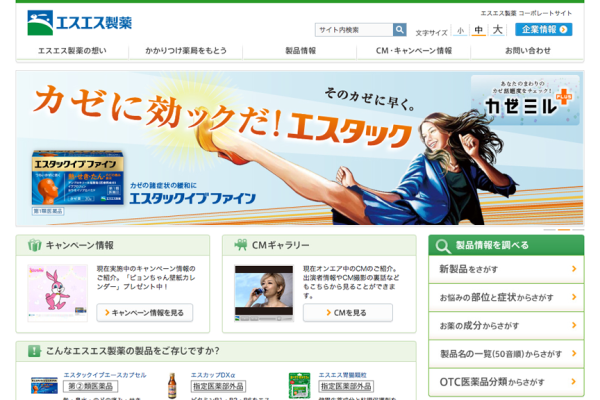Image resolution: width=600 pixels, height=400 pixels.
Task: Click the エスタックイブファイン product box image
Action: [78, 178]
